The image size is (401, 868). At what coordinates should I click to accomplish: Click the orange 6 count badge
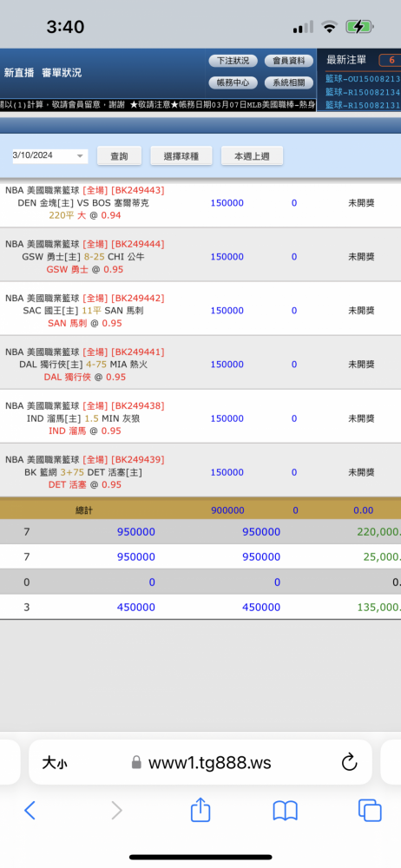(390, 60)
